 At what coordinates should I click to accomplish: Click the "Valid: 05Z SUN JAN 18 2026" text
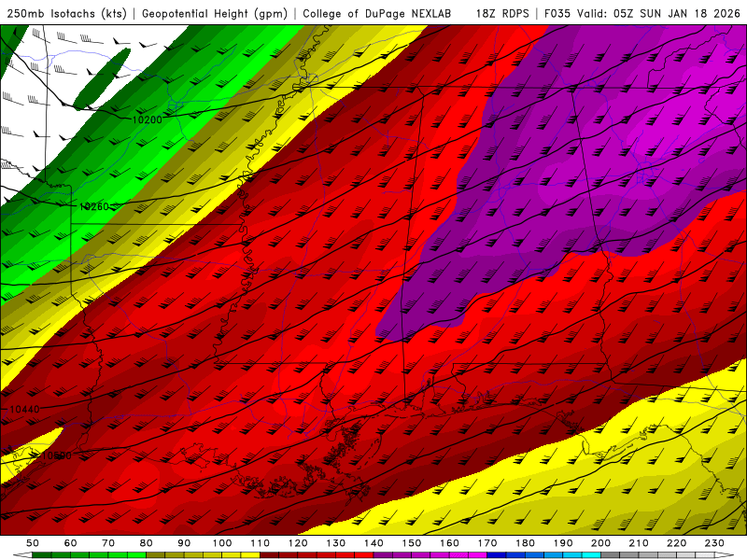(x=659, y=14)
